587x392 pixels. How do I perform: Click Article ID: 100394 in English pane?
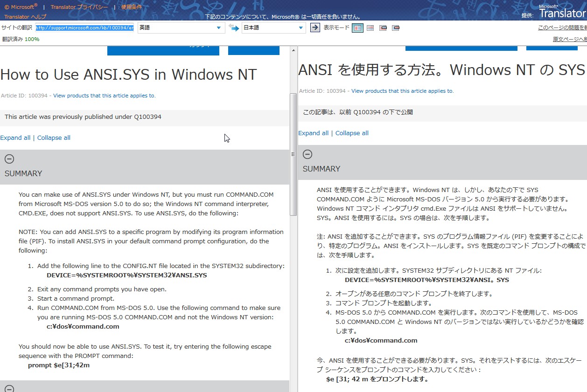[x=24, y=96]
